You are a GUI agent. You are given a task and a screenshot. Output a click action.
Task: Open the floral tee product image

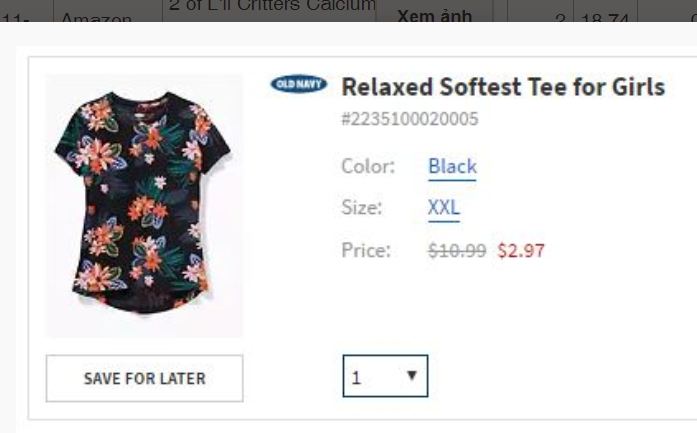tap(144, 205)
